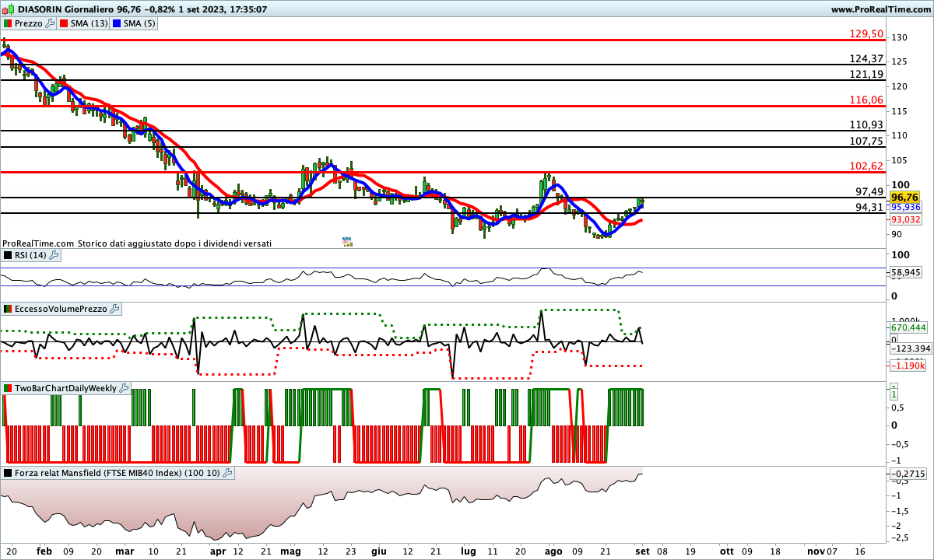The image size is (934, 560).
Task: Click the nov label on time axis
Action: pyautogui.click(x=816, y=551)
